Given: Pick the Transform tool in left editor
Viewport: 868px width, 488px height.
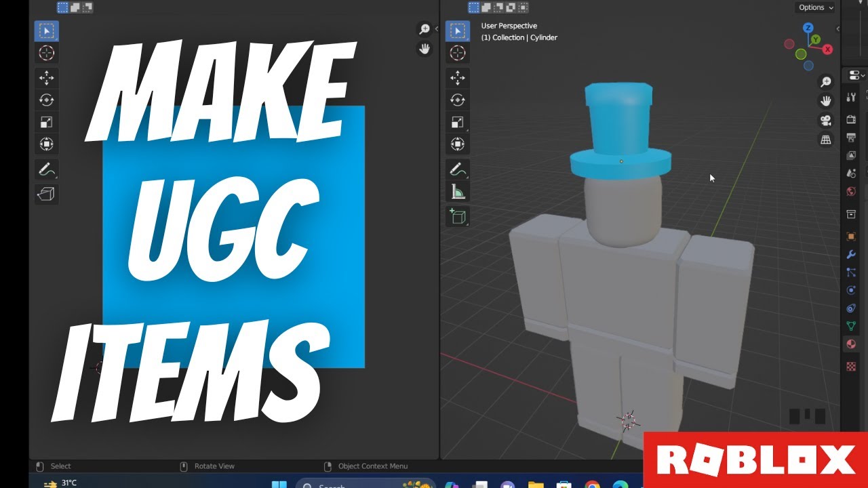Looking at the screenshot, I should (46, 144).
